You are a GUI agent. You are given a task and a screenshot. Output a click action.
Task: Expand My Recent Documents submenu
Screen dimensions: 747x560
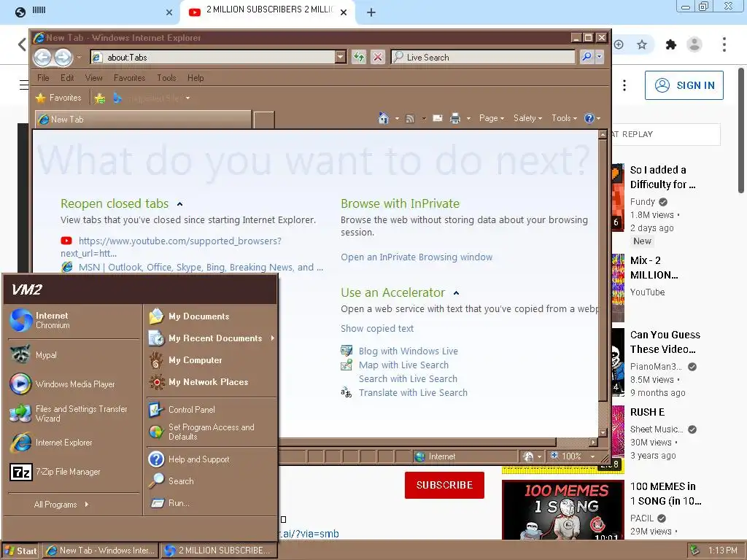pyautogui.click(x=211, y=338)
